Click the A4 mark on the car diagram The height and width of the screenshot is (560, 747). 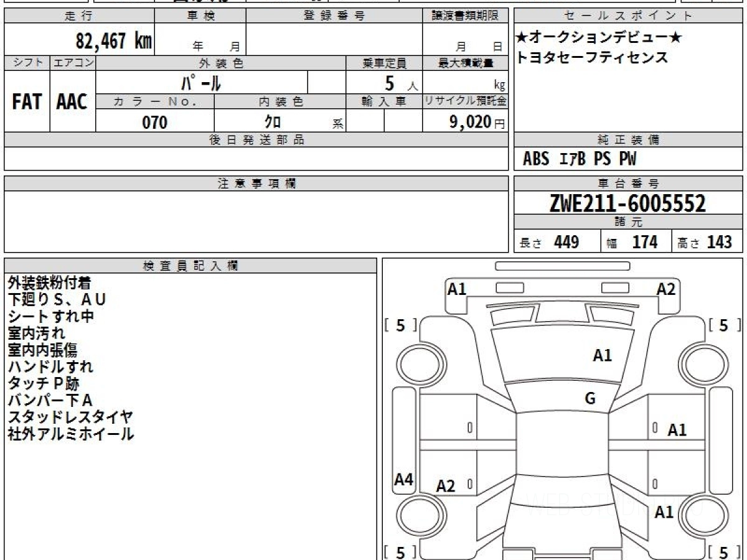[404, 480]
